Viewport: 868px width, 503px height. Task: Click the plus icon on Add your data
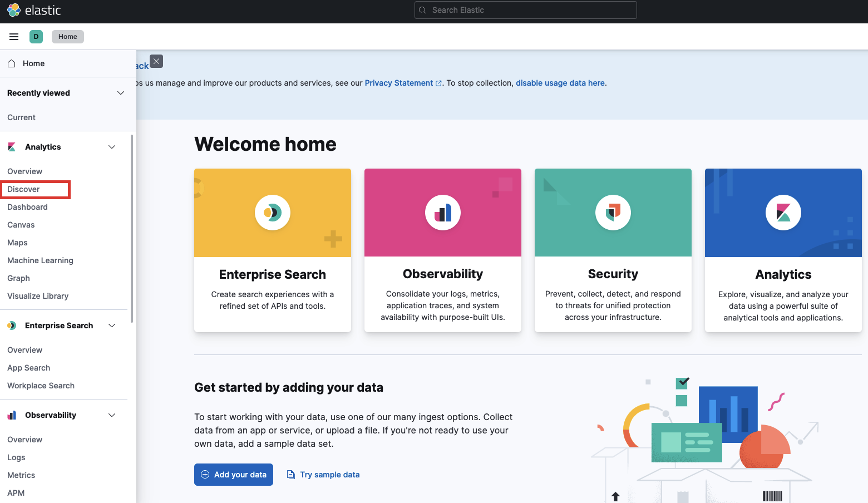(205, 475)
